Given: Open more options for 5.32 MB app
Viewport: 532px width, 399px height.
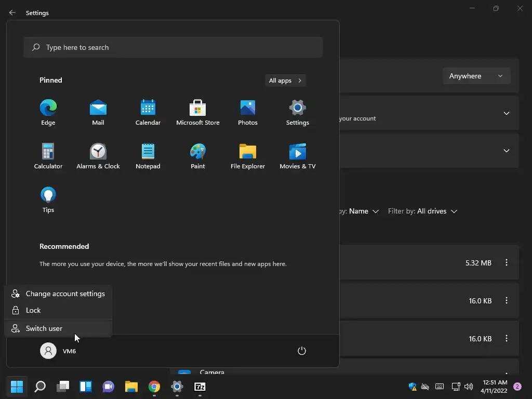Looking at the screenshot, I should tap(507, 262).
